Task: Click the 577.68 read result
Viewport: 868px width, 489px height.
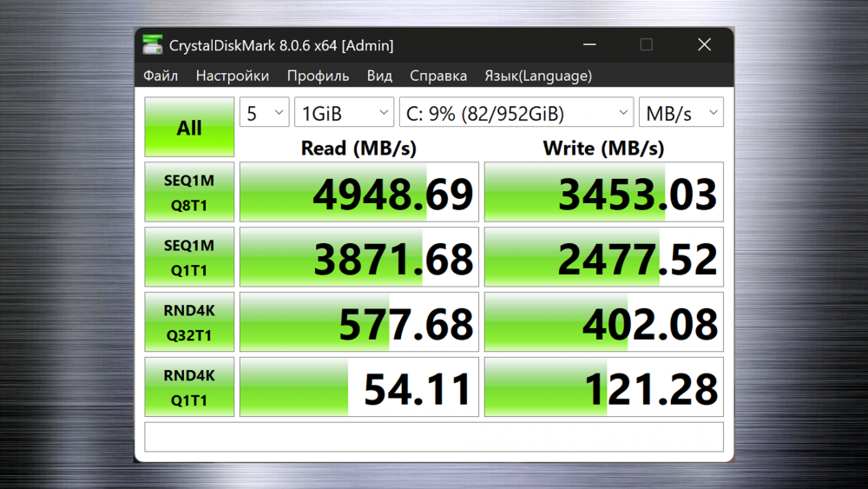Action: pyautogui.click(x=359, y=321)
